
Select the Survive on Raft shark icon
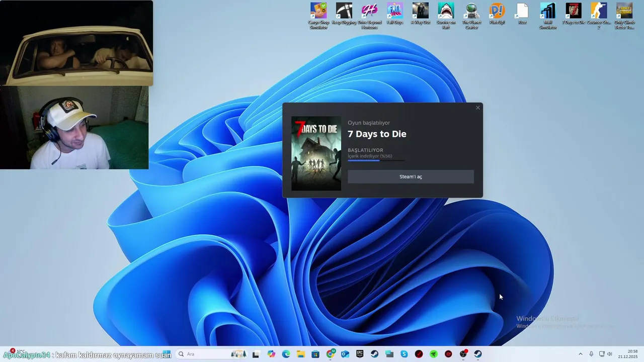[x=446, y=16]
